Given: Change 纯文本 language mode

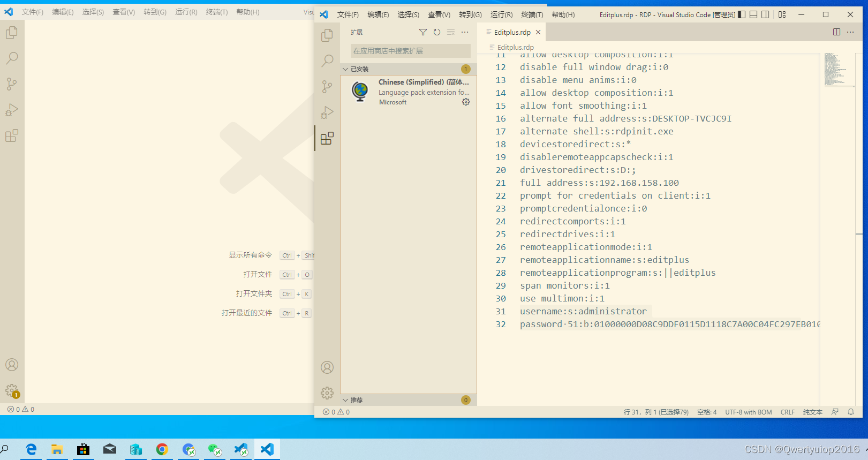Looking at the screenshot, I should click(x=813, y=412).
